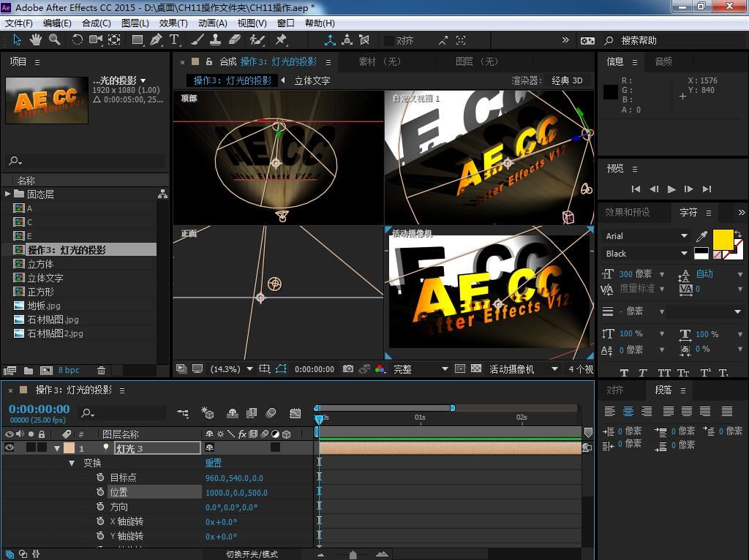Viewport: 749px width, 560px height.
Task: Click 重置 to reset transform
Action: [x=214, y=463]
